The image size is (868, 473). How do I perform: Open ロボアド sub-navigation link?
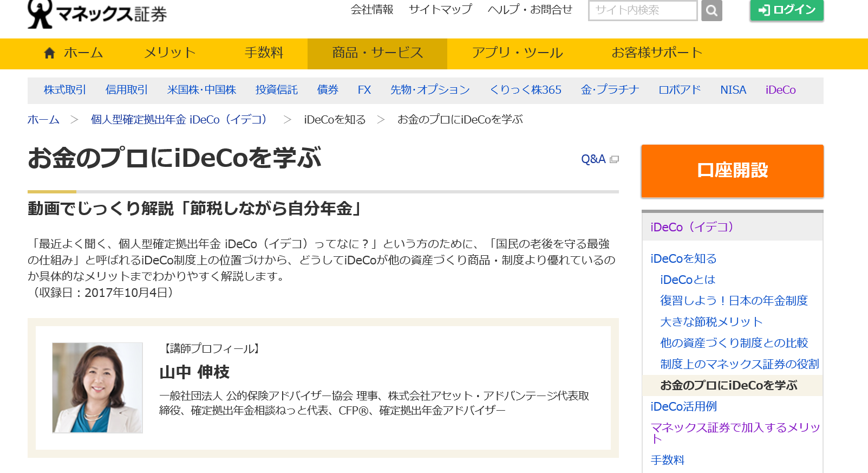tap(680, 90)
